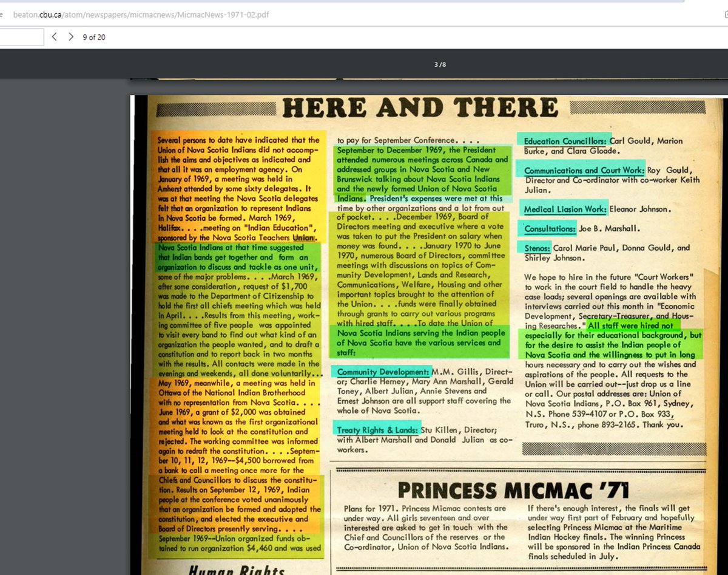Click the '3 / 8' page indicator
The width and height of the screenshot is (728, 575).
441,64
